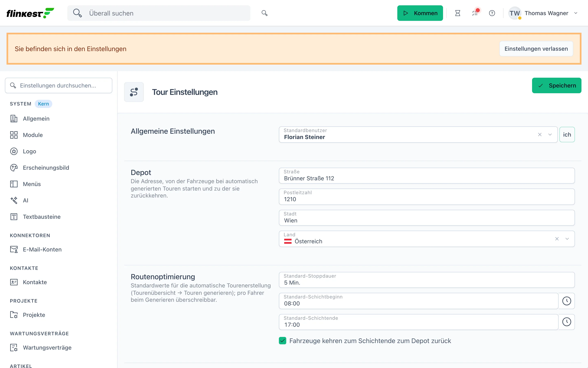Open clock picker for Standard-Schichtende

(x=567, y=322)
